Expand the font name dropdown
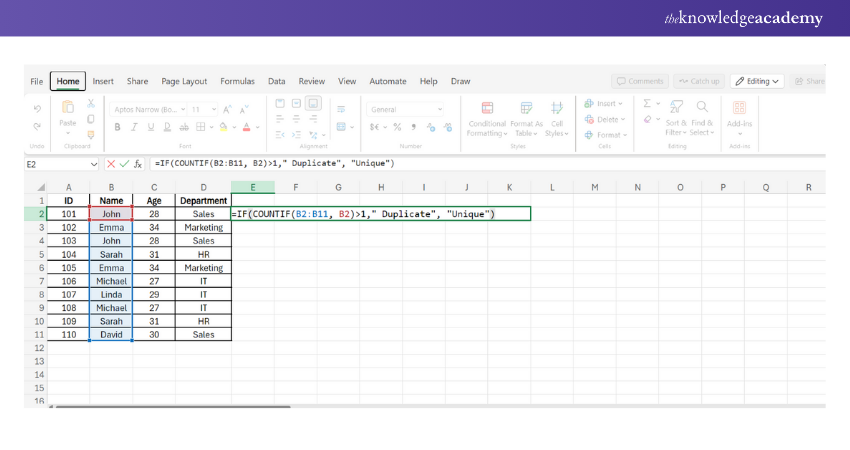Screen dimensions: 850x450 tap(182, 109)
